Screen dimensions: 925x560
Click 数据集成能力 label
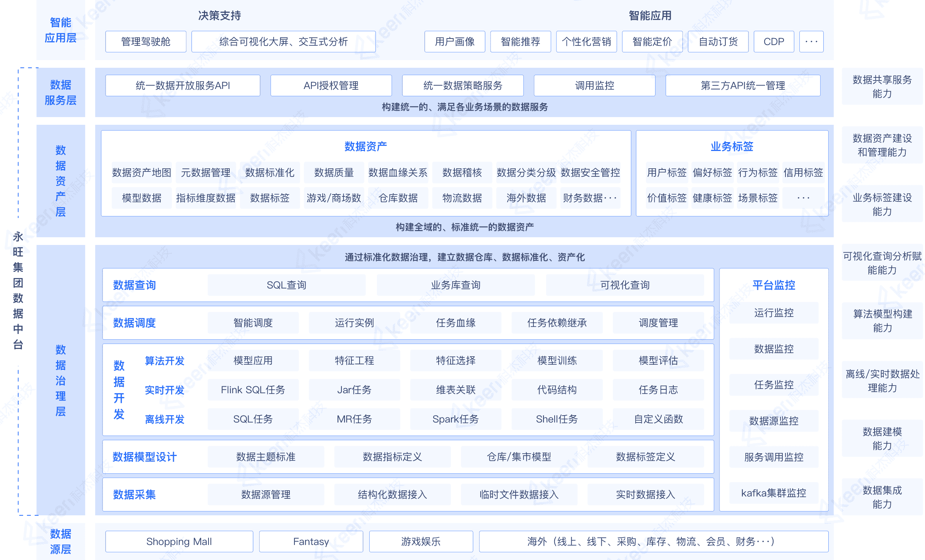882,497
